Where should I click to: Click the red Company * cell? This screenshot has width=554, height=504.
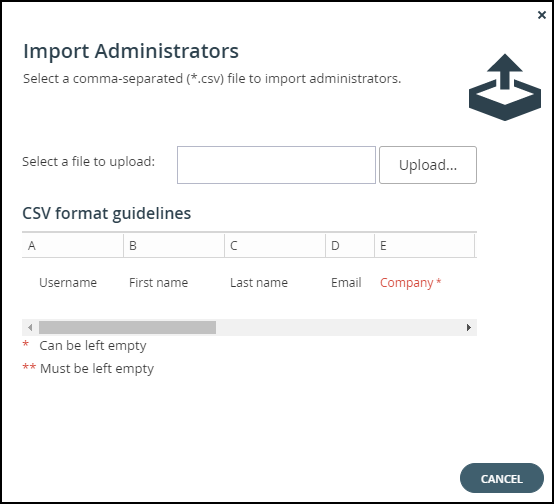click(411, 283)
